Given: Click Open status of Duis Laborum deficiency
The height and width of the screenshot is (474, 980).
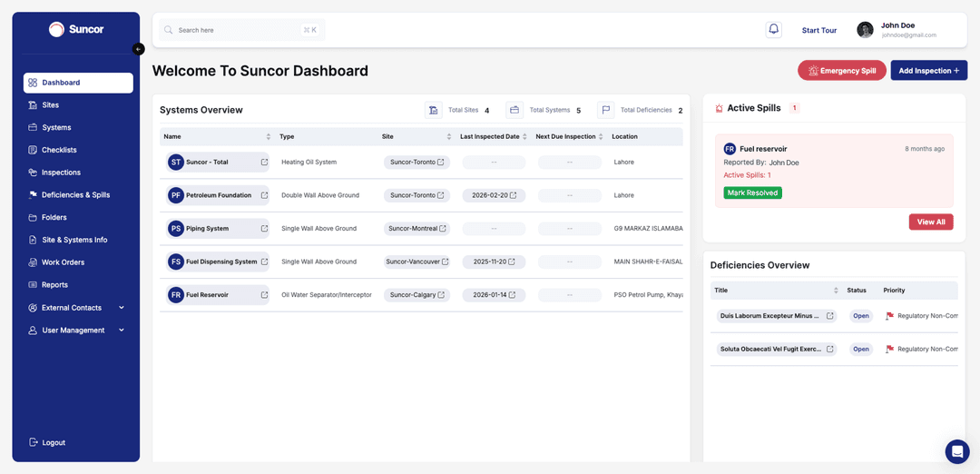Looking at the screenshot, I should coord(860,316).
